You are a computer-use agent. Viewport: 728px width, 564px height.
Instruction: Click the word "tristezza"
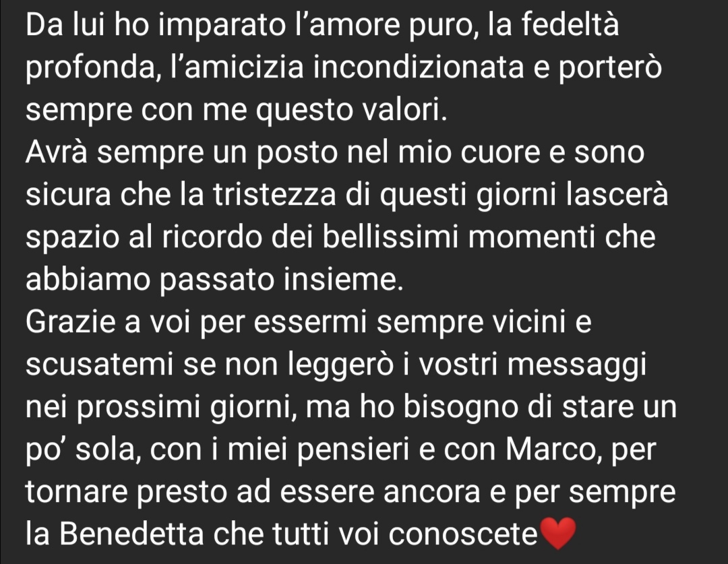click(274, 193)
